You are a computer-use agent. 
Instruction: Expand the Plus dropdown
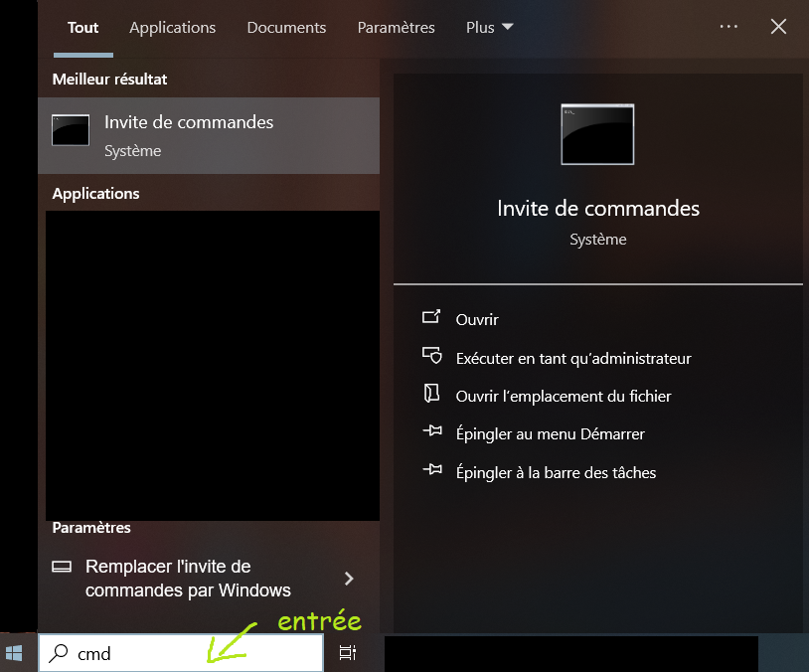pyautogui.click(x=489, y=28)
